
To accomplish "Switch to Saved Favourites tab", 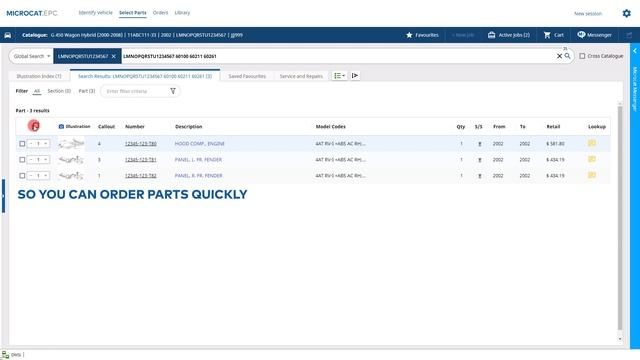I will (247, 76).
